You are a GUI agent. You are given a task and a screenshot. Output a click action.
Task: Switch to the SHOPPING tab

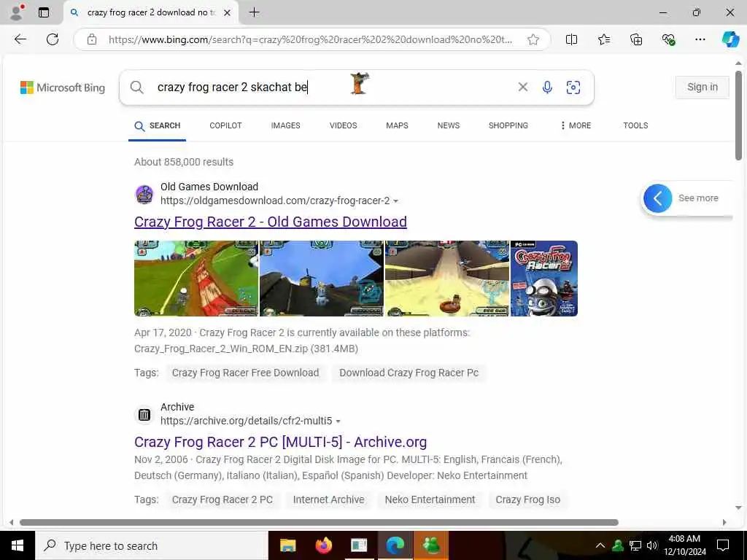tap(508, 125)
